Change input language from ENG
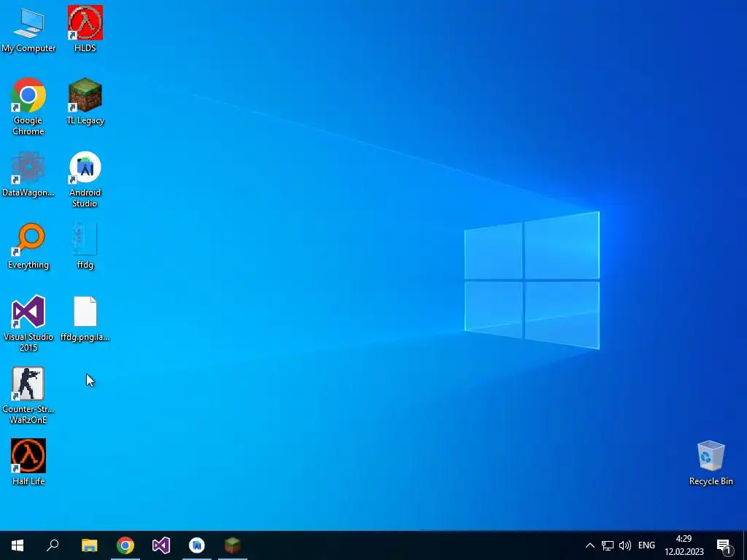 coord(646,545)
